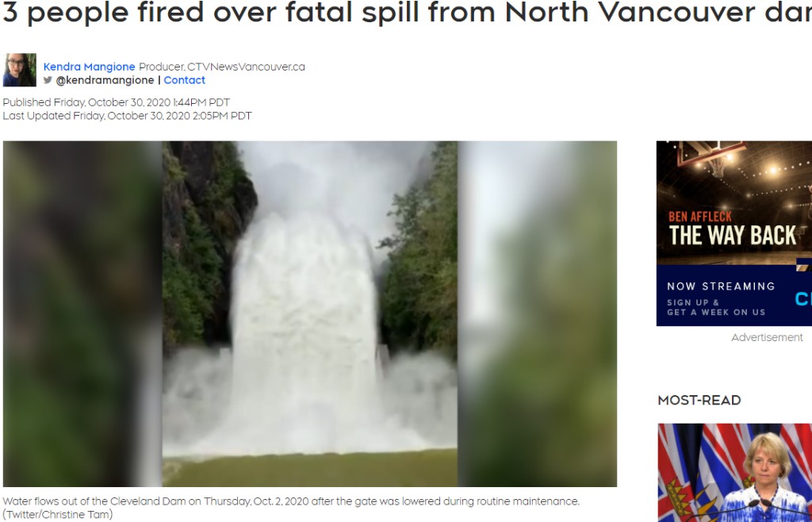Click the article headline about fatal spill
812x522 pixels.
point(407,13)
